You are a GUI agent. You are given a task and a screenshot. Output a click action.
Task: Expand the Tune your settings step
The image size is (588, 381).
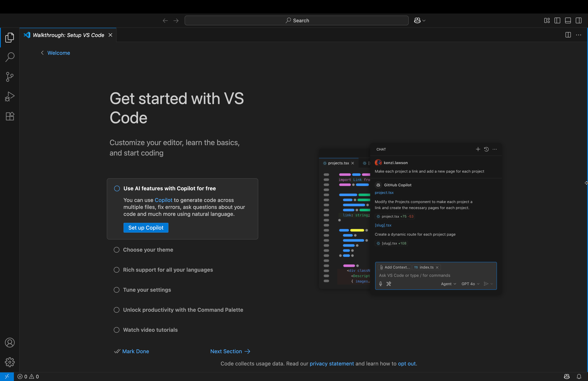[147, 290]
